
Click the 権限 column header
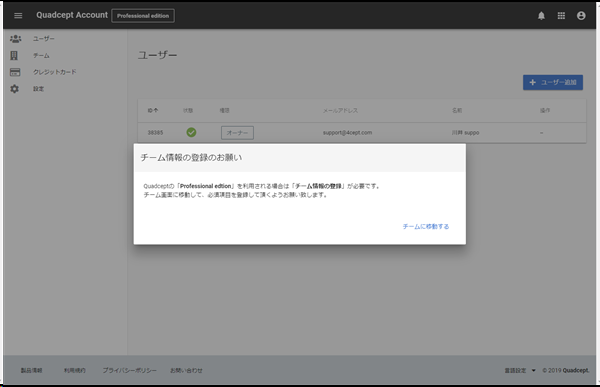225,111
